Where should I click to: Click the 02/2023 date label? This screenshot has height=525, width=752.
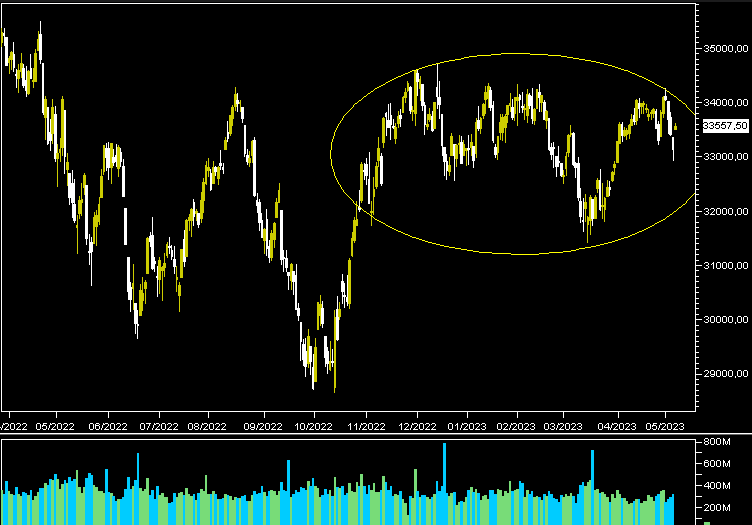516,426
